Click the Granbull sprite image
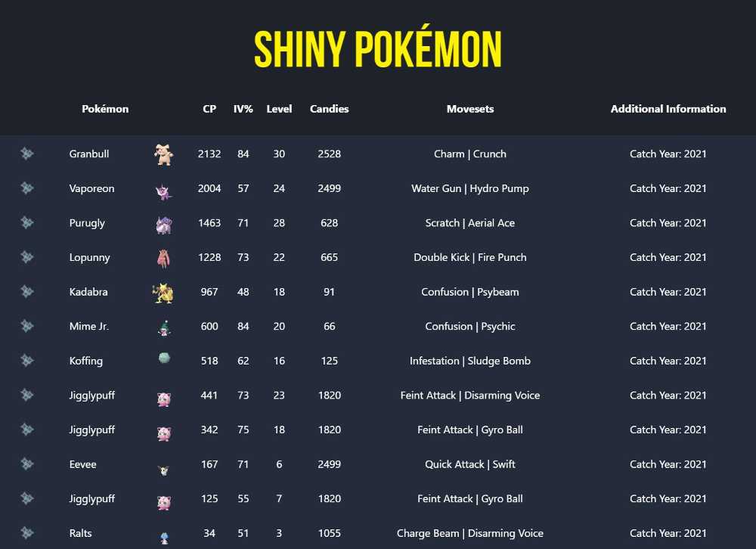 click(x=164, y=154)
